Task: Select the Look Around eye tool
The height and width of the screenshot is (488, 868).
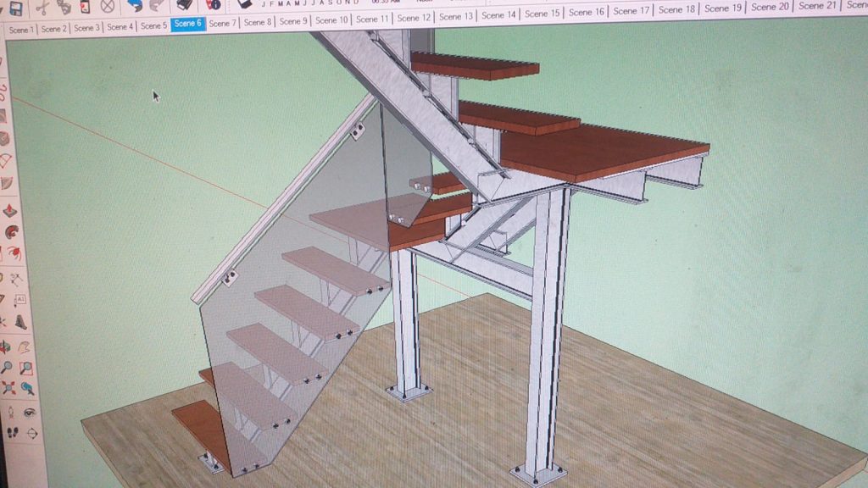Action: coord(30,412)
